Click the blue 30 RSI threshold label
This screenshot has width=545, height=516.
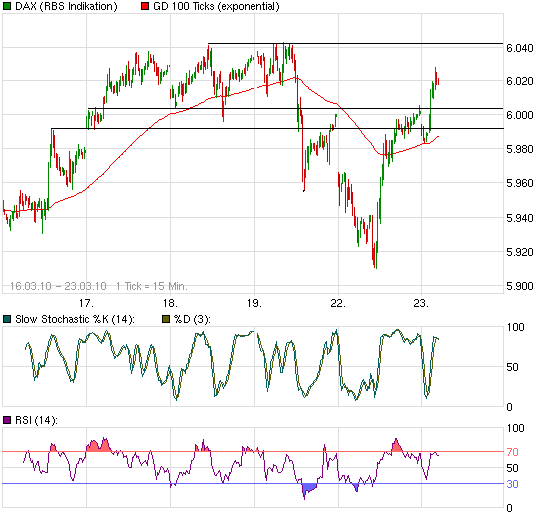(512, 484)
